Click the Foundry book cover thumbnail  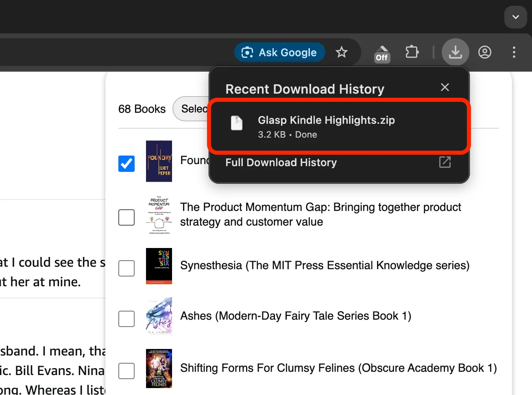tap(159, 161)
